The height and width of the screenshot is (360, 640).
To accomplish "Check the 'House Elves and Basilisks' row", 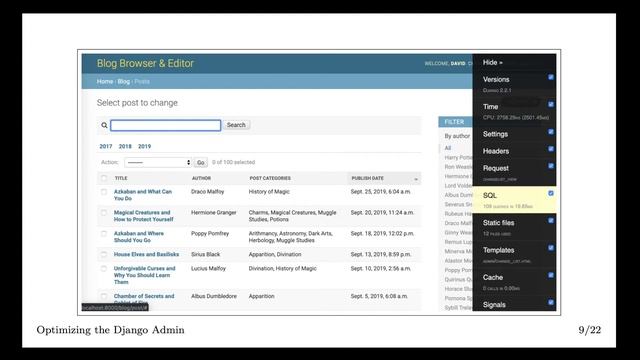I will click(x=104, y=254).
